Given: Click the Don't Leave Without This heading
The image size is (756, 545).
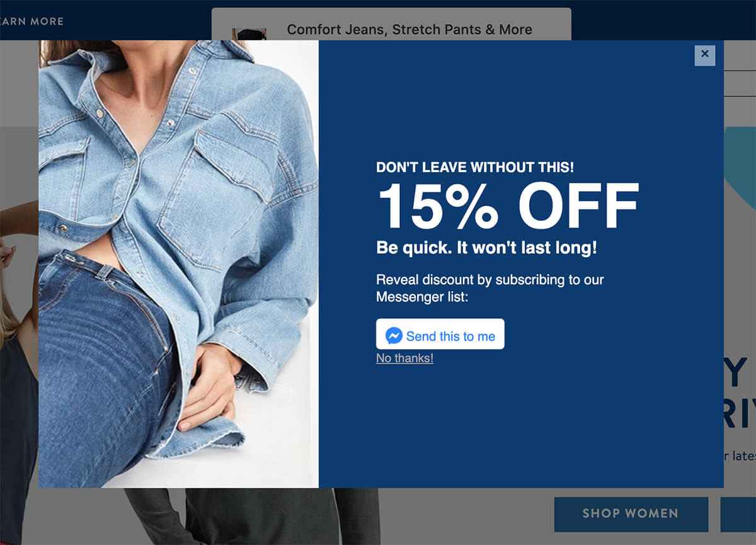Looking at the screenshot, I should tap(475, 168).
